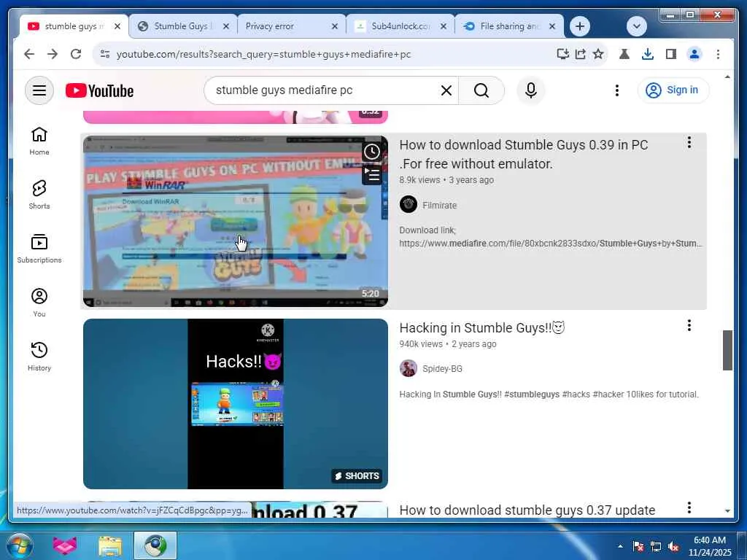Image resolution: width=747 pixels, height=560 pixels.
Task: Click the taskbar clock showing 6:40 AM
Action: tap(709, 546)
